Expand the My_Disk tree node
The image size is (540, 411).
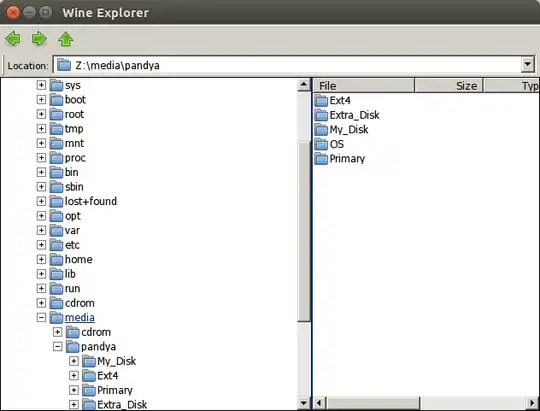(74, 361)
